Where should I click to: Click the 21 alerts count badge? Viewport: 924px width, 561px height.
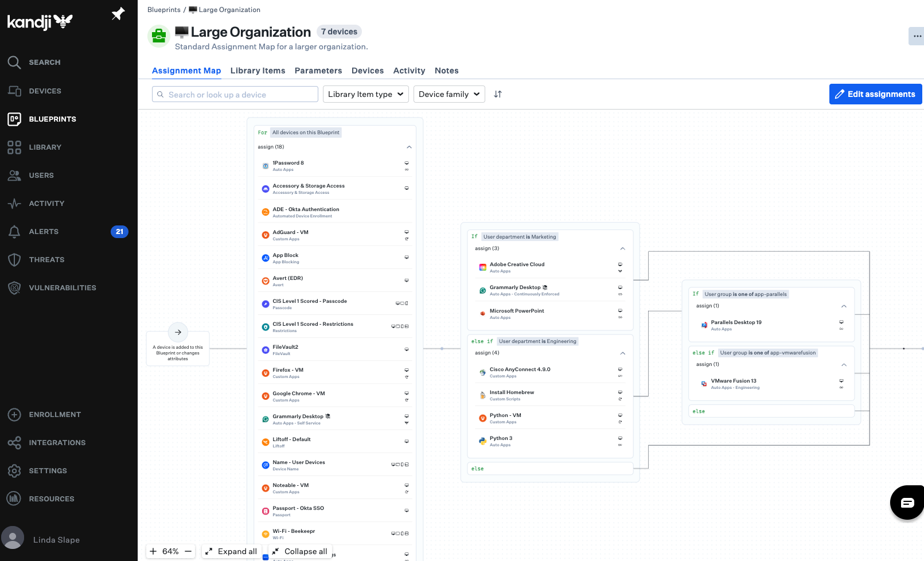pyautogui.click(x=119, y=232)
